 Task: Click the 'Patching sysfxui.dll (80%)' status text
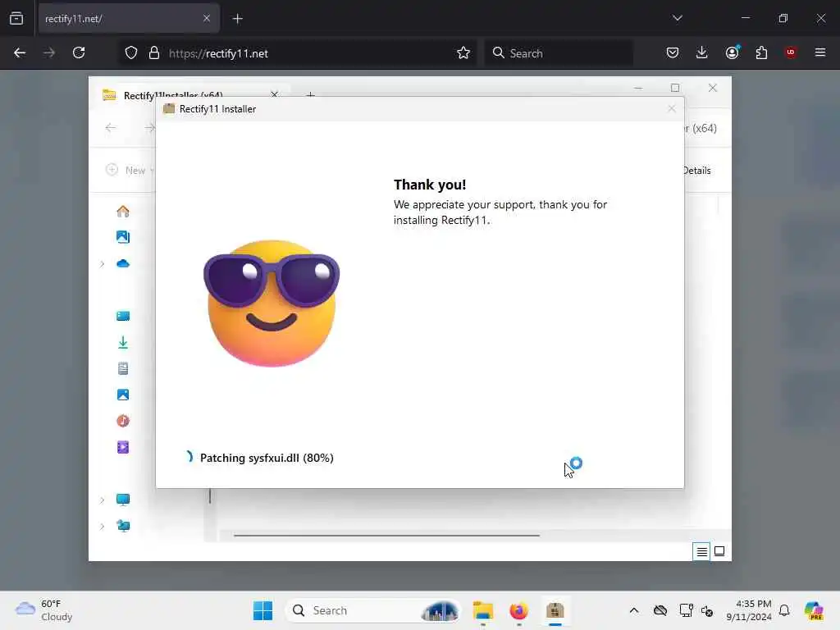(x=267, y=458)
